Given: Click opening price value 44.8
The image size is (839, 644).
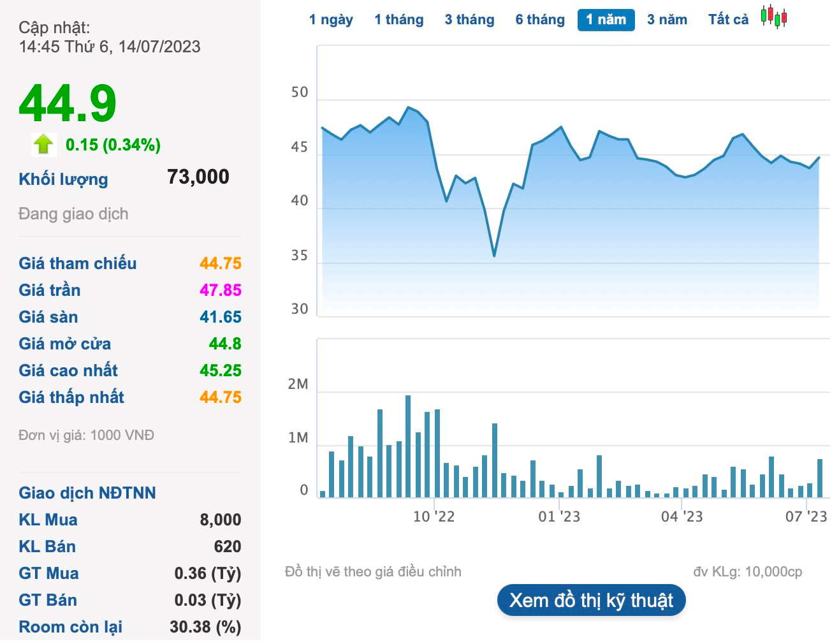Looking at the screenshot, I should coord(225,344).
